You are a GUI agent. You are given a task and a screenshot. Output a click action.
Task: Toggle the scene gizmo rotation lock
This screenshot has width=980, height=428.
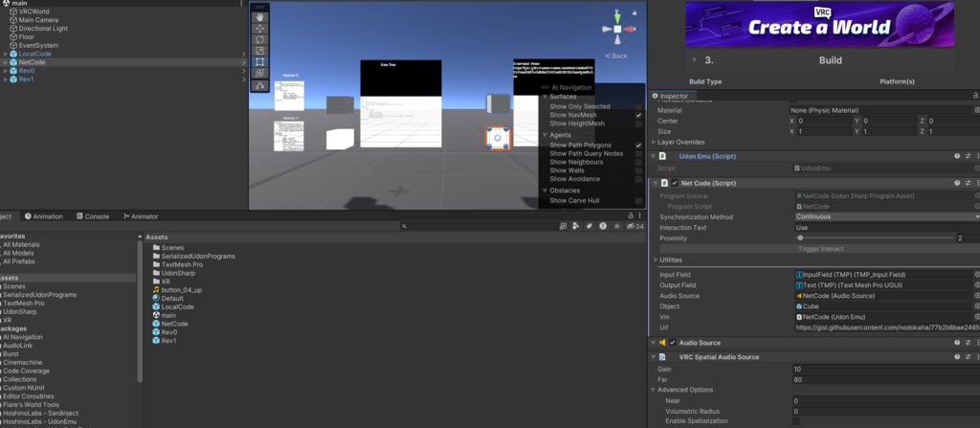tap(635, 12)
